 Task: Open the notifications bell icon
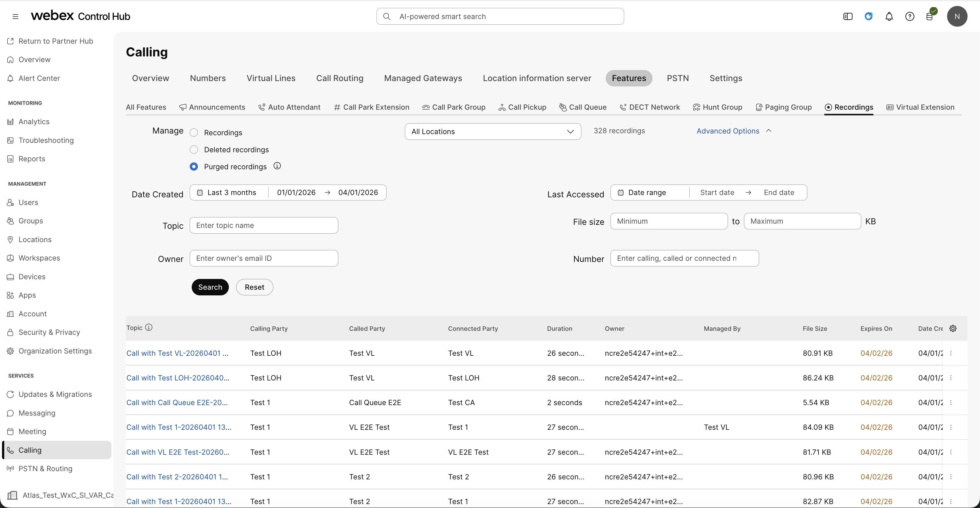click(889, 16)
